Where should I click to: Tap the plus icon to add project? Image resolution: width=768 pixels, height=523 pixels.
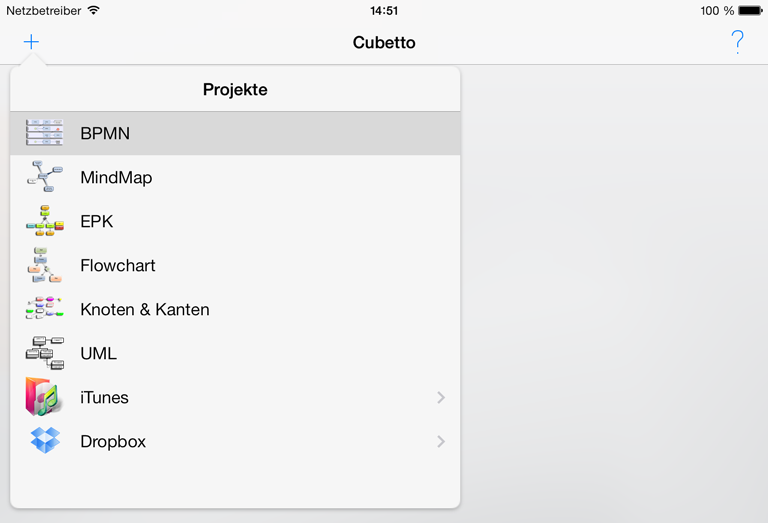click(x=31, y=42)
